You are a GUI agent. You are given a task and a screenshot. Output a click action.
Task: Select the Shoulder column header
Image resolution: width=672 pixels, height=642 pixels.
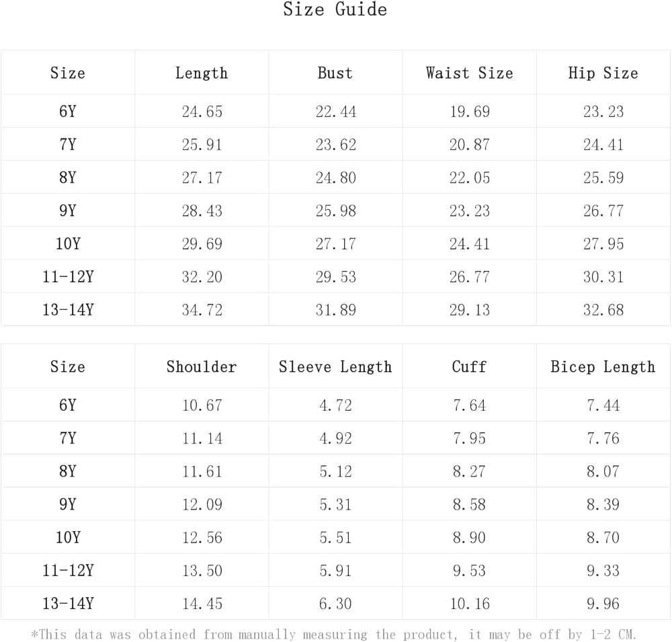[202, 367]
